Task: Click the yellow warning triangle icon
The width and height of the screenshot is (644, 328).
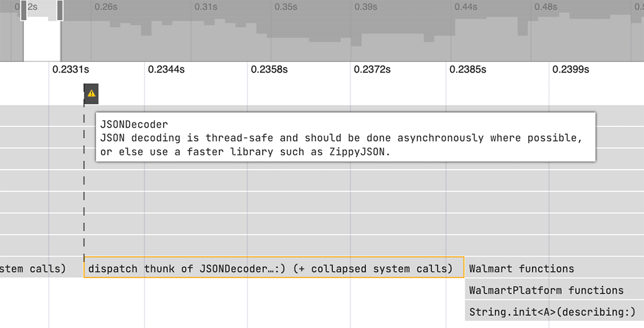Action: 91,94
